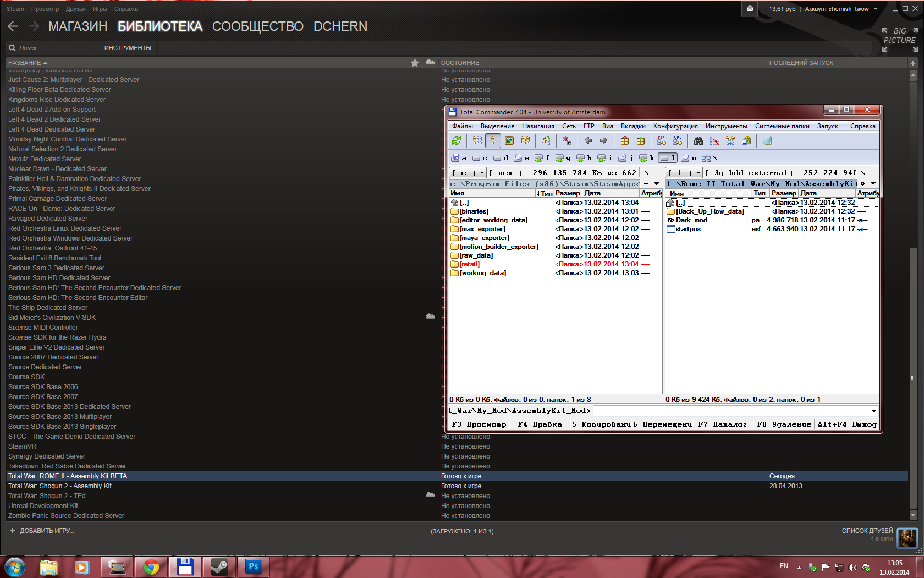The image size is (924, 578).
Task: Open file search with binoculars icon
Action: click(698, 141)
